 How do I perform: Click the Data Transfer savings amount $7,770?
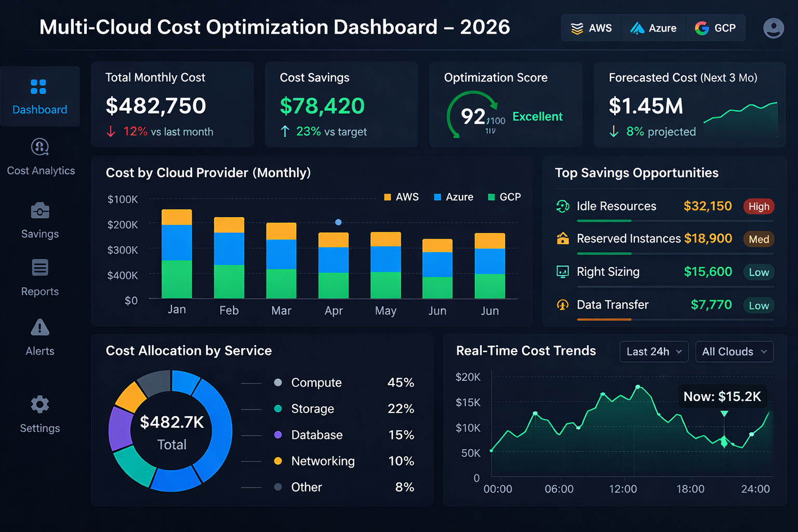711,305
